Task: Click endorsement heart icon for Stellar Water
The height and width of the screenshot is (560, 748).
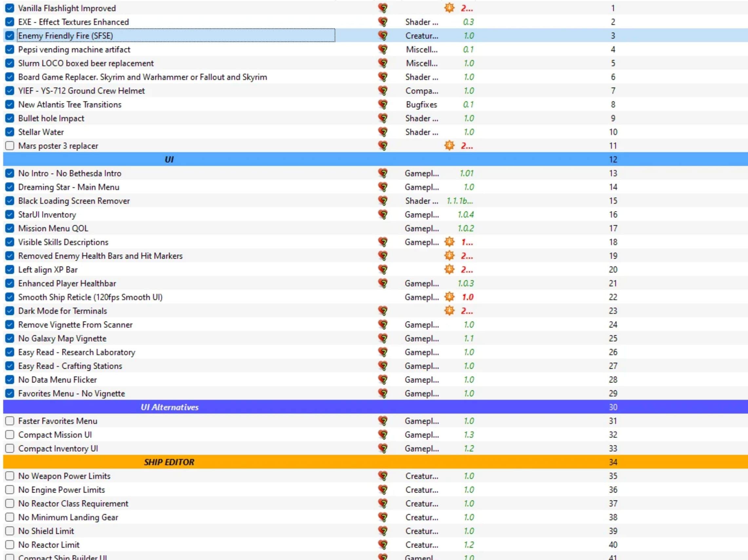Action: pyautogui.click(x=383, y=132)
